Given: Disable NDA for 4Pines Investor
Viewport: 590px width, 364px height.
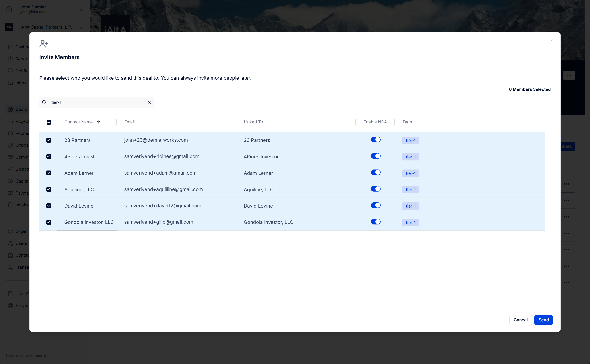Looking at the screenshot, I should pos(376,156).
